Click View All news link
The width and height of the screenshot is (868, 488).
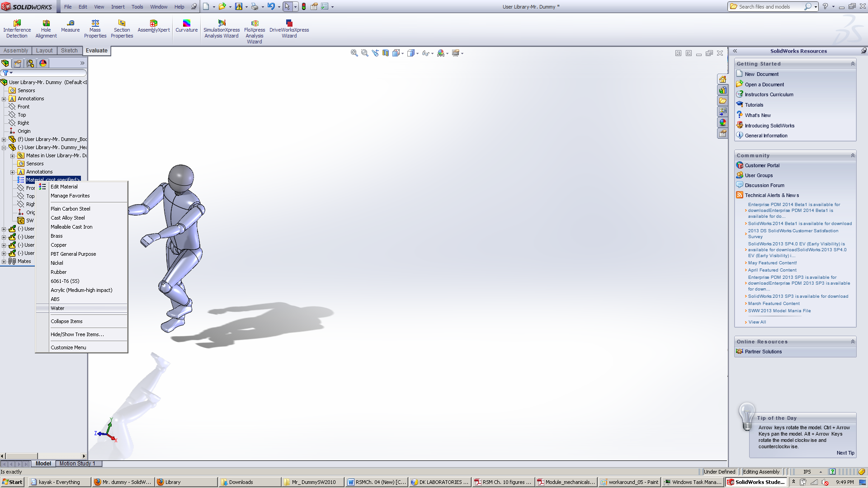pos(757,322)
